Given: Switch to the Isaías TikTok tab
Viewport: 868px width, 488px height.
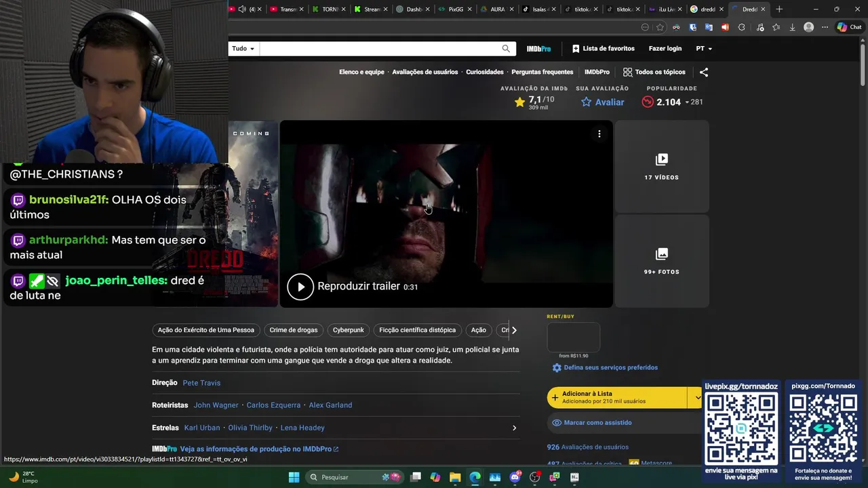Looking at the screenshot, I should (539, 9).
